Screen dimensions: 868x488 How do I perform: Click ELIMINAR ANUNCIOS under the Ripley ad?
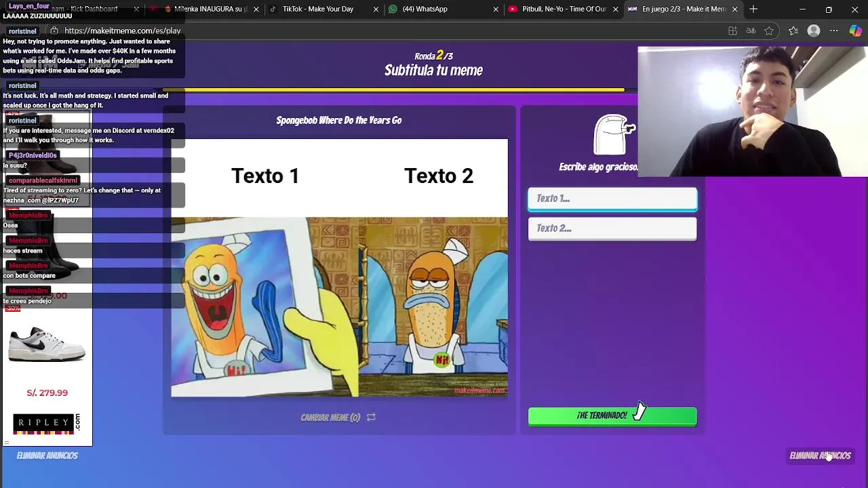[47, 455]
